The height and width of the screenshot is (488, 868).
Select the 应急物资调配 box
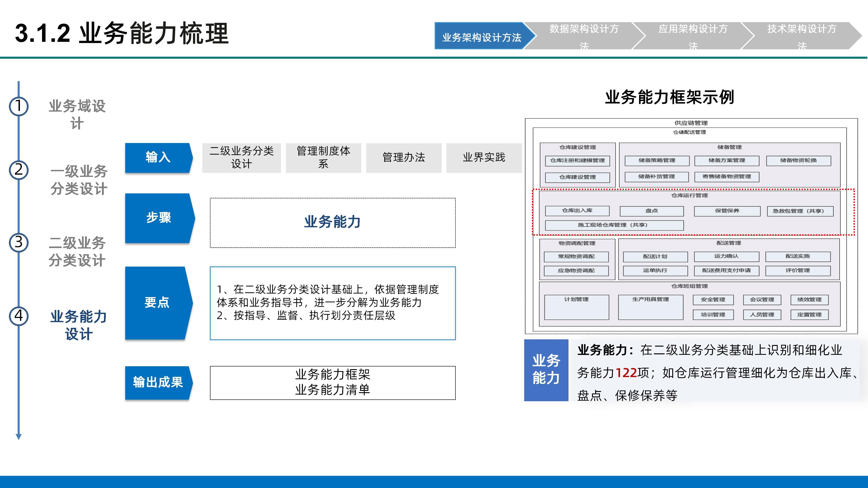click(576, 271)
